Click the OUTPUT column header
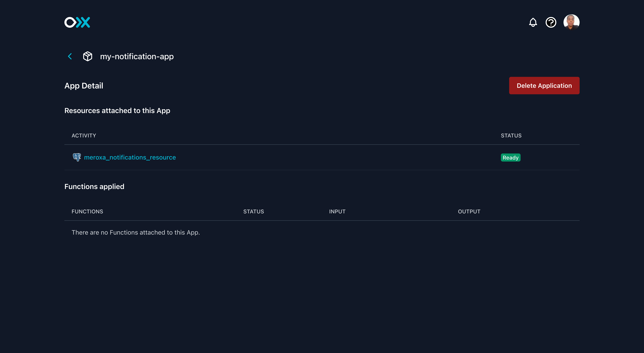This screenshot has height=353, width=644. pos(469,211)
